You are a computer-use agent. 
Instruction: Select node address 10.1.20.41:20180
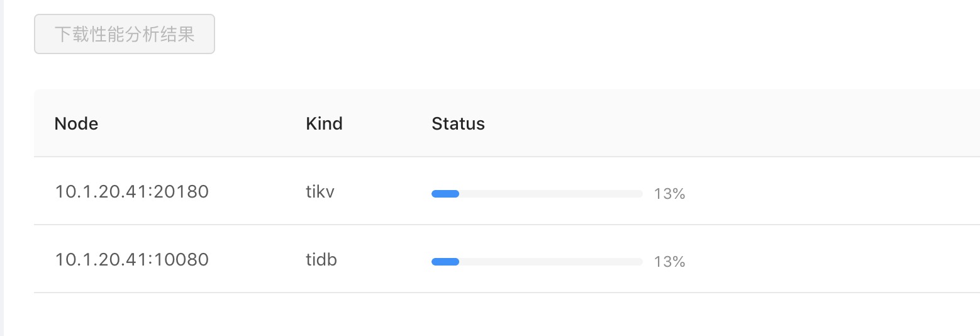(x=131, y=191)
